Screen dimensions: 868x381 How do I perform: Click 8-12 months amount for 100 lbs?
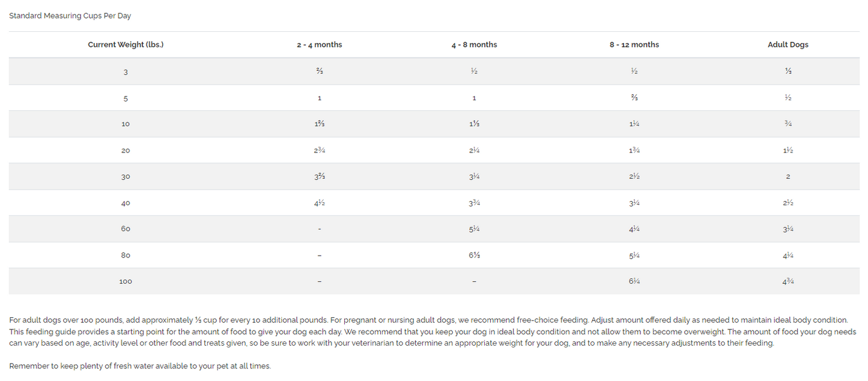(634, 281)
